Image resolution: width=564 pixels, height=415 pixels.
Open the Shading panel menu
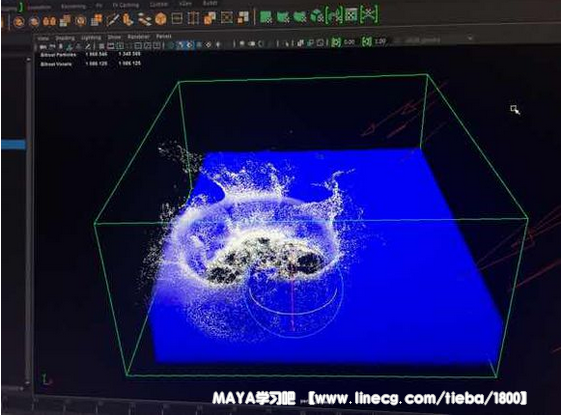(x=65, y=38)
